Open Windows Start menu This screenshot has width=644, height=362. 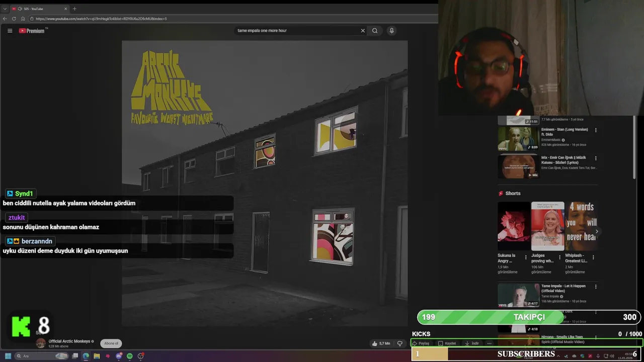tap(8, 356)
